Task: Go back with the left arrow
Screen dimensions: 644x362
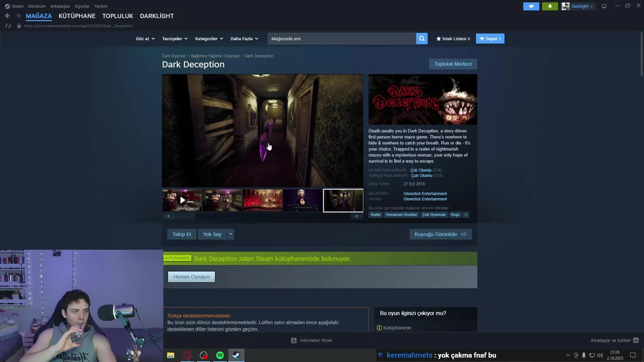Action: pos(8,16)
